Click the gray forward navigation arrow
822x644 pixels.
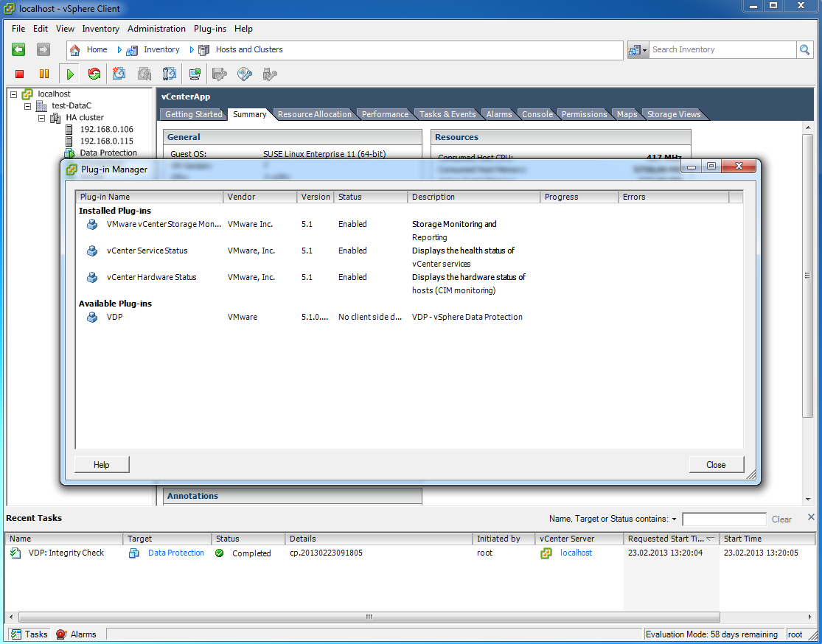(43, 49)
